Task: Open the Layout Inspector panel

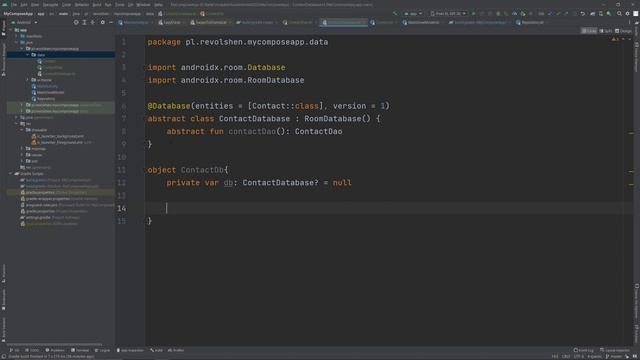Action: (615, 350)
